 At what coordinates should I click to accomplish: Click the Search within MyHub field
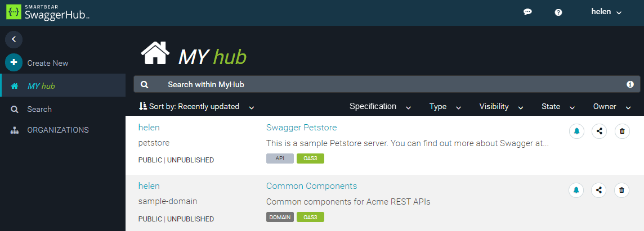click(383, 84)
